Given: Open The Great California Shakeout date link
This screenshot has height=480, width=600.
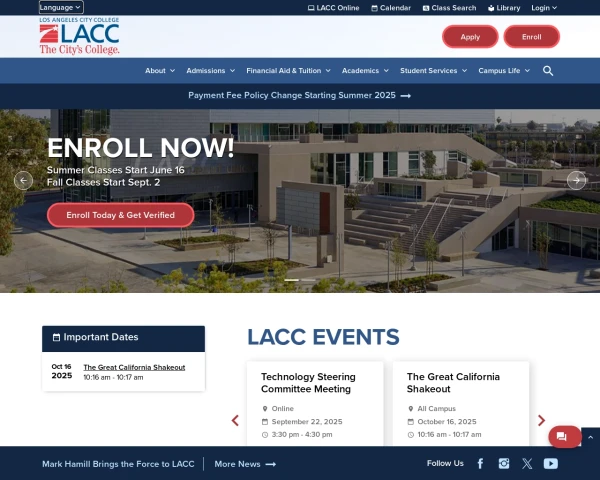Looking at the screenshot, I should point(134,367).
